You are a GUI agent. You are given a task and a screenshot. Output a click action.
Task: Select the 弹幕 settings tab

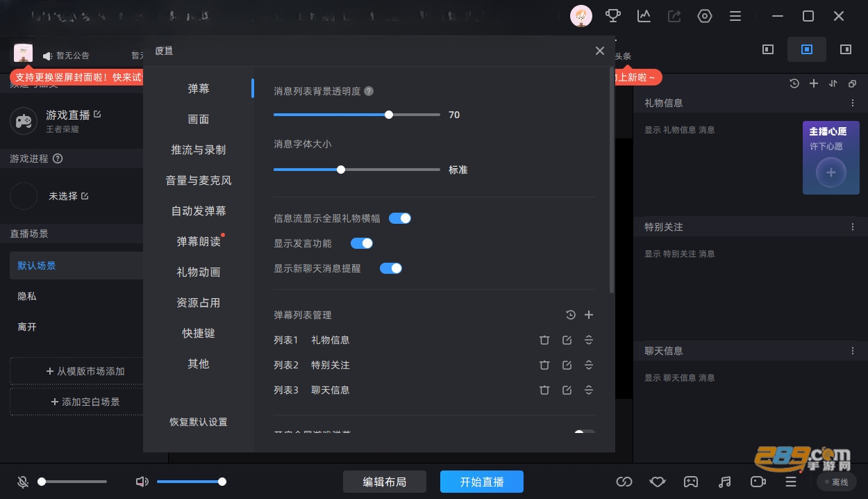[199, 89]
